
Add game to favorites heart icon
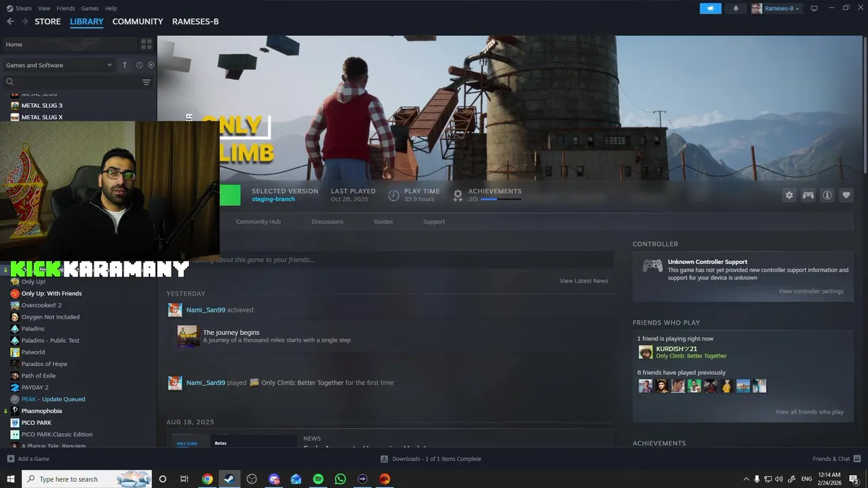846,195
